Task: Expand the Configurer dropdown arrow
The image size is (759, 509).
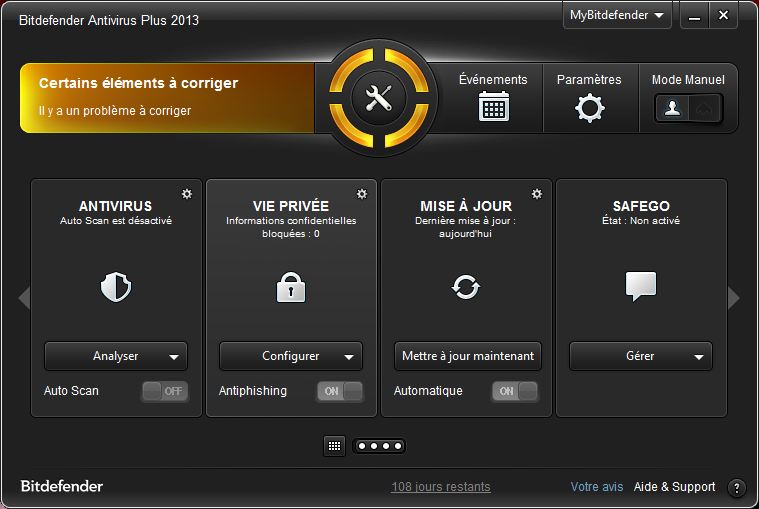Action: [x=349, y=357]
